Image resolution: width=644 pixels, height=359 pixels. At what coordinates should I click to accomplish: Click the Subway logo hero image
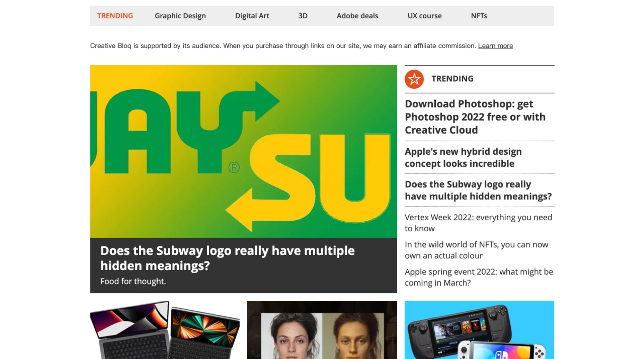point(243,151)
